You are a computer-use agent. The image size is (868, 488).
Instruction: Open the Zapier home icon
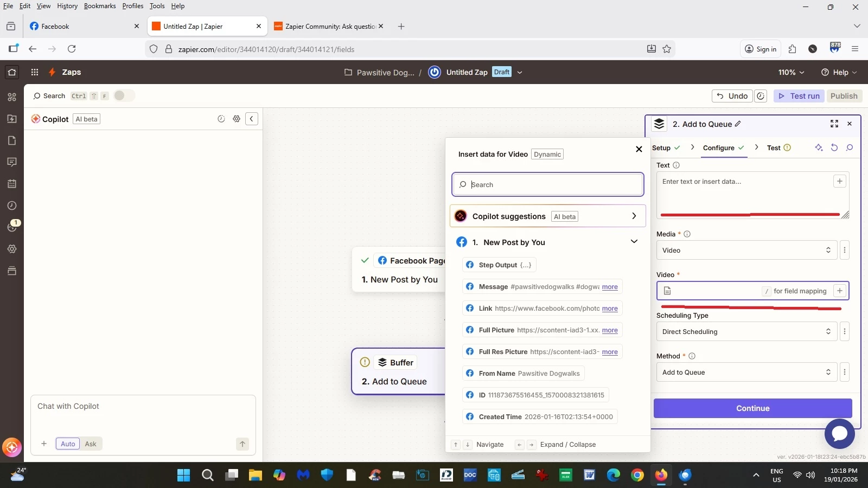coord(12,72)
